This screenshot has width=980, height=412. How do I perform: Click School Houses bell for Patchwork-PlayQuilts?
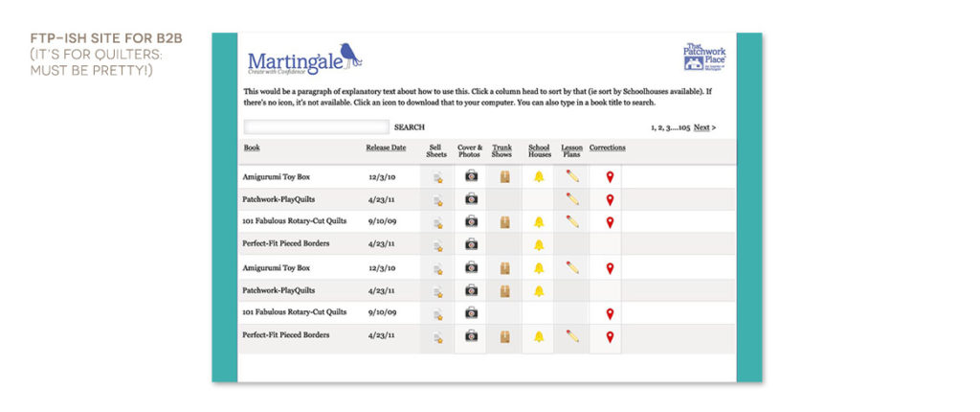[539, 291]
